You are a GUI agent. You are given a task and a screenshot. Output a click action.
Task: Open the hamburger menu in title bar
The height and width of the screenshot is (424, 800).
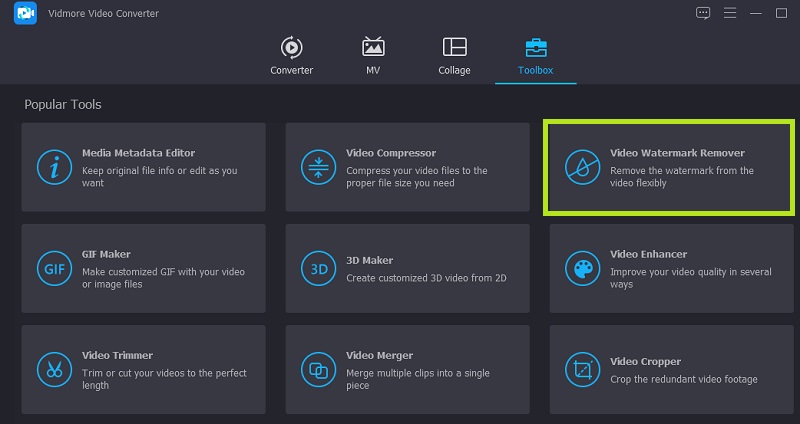point(729,13)
